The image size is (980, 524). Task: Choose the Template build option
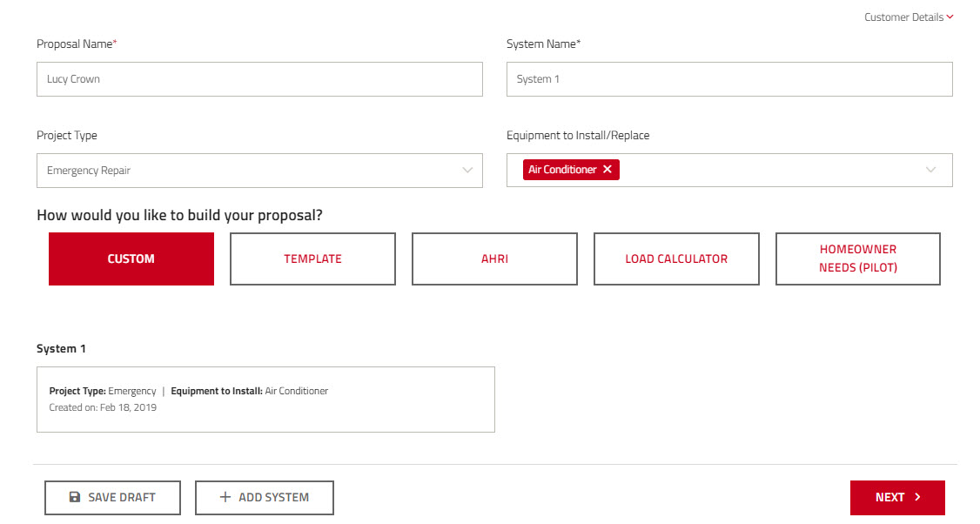click(x=312, y=259)
